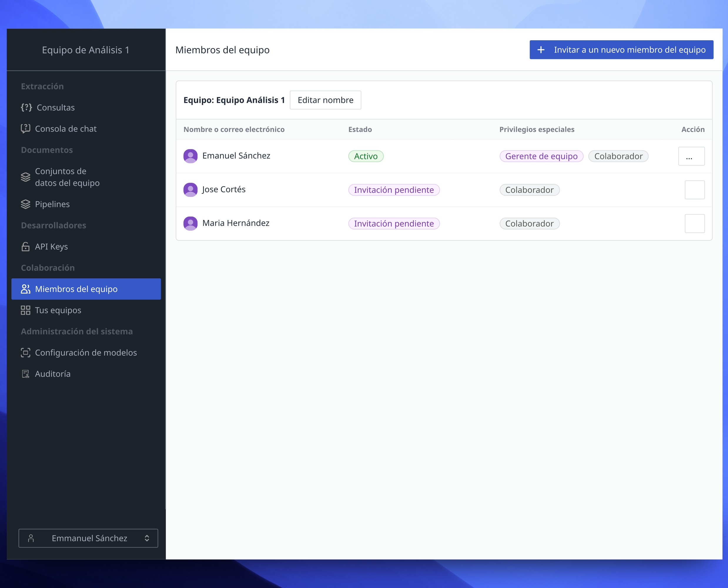Click the Activo status badge
The image size is (728, 588).
coord(366,156)
